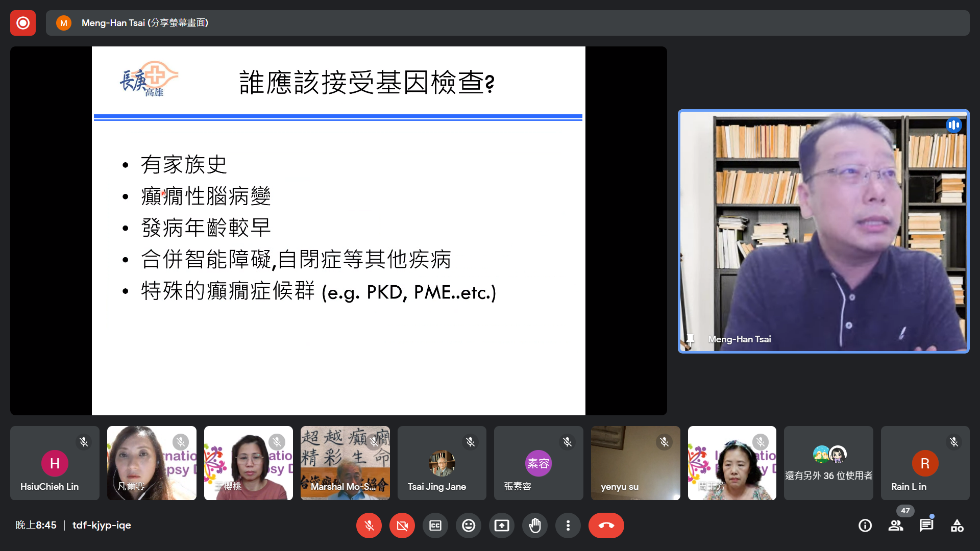Click the shared presentation slide
The height and width of the screenshot is (551, 980).
[x=338, y=231]
